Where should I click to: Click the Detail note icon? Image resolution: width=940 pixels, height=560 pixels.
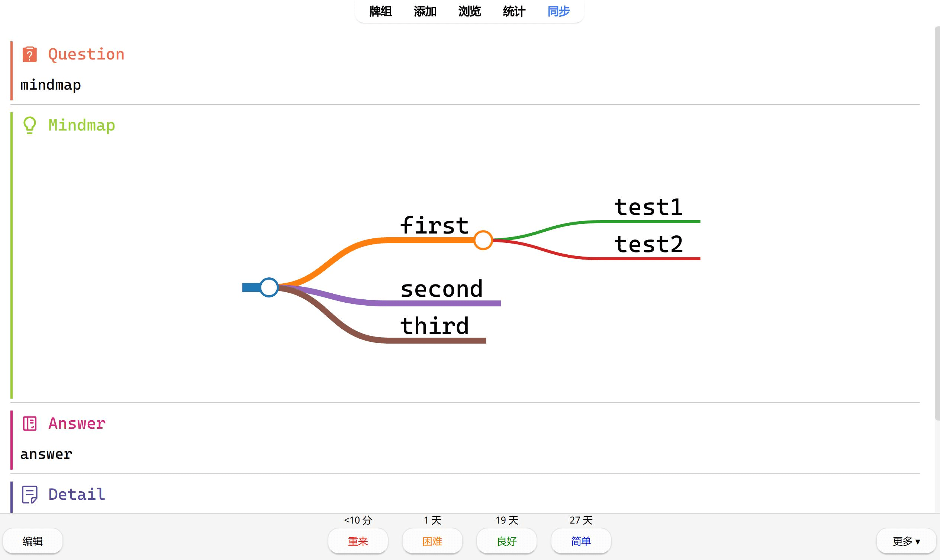(29, 494)
